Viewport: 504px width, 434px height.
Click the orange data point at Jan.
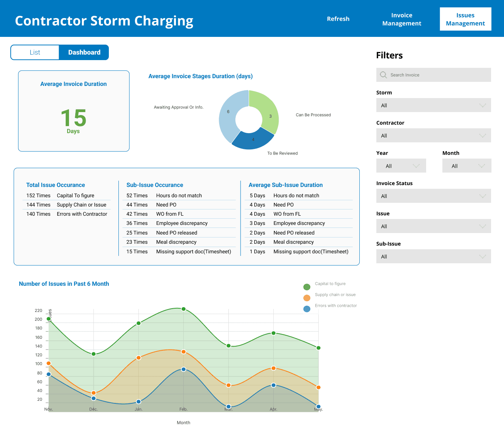(x=139, y=358)
